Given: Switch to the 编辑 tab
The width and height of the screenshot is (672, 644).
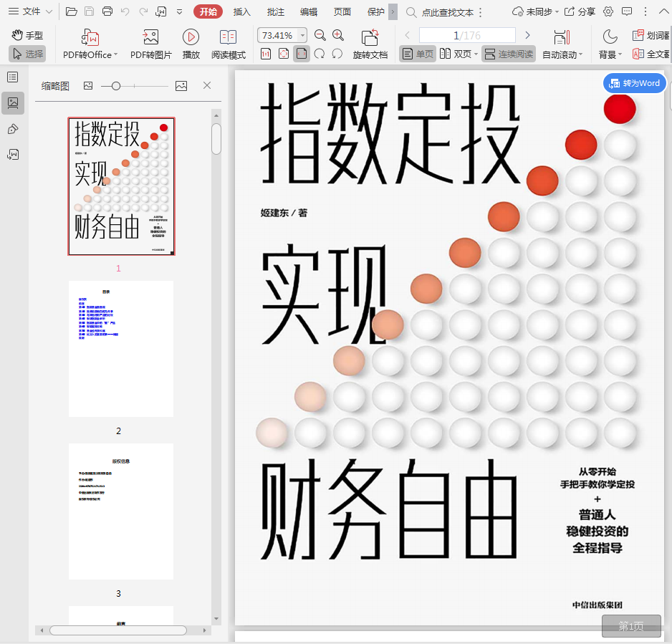Looking at the screenshot, I should pos(309,11).
